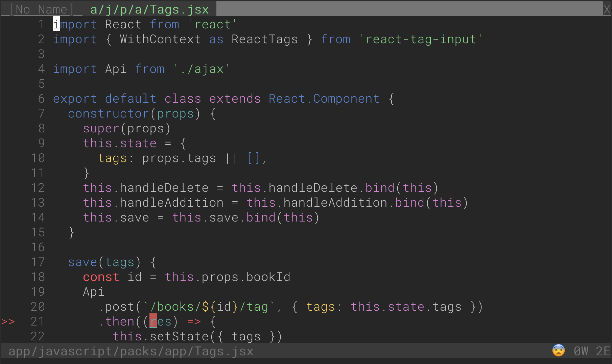Click the empty array brackets on line 10

254,158
